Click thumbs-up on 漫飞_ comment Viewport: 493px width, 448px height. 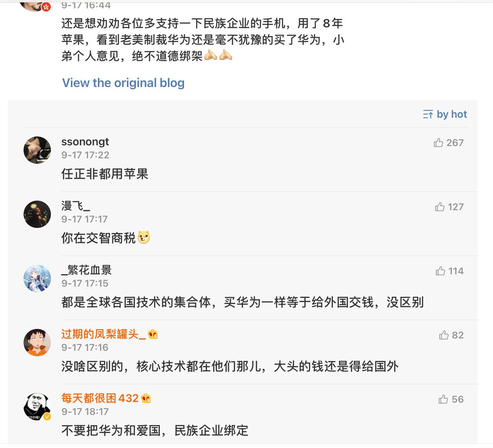(x=440, y=207)
